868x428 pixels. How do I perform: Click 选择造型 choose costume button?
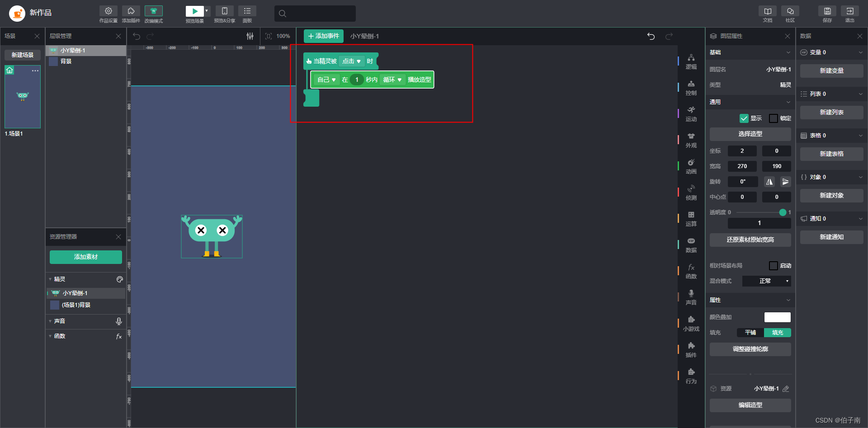pyautogui.click(x=750, y=134)
